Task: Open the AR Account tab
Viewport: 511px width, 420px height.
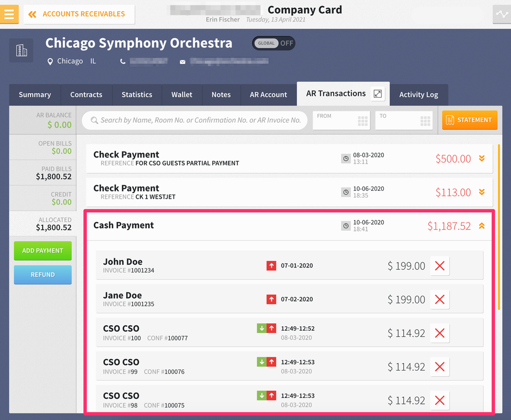Action: pyautogui.click(x=268, y=95)
